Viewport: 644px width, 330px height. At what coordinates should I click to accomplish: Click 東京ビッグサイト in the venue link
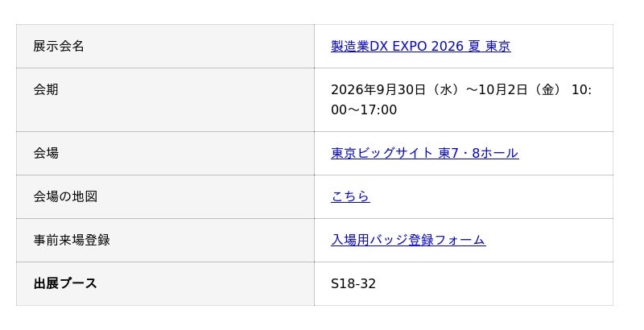coord(382,153)
